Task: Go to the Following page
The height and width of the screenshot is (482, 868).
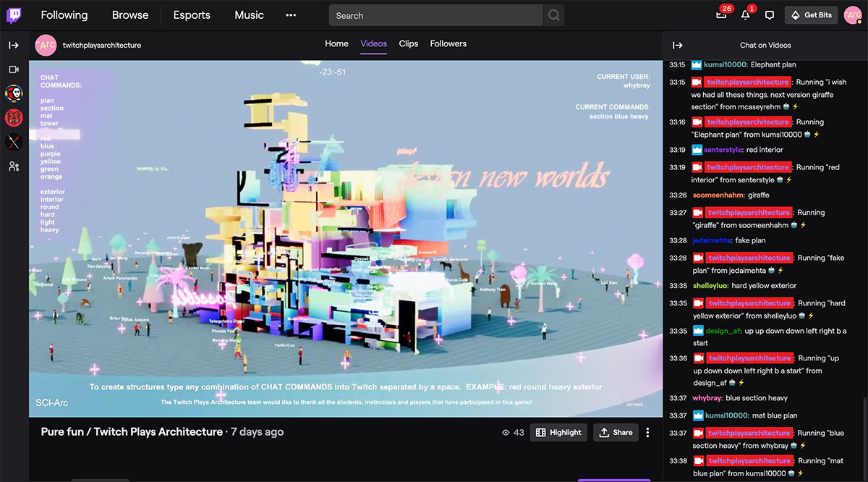Action: 64,15
